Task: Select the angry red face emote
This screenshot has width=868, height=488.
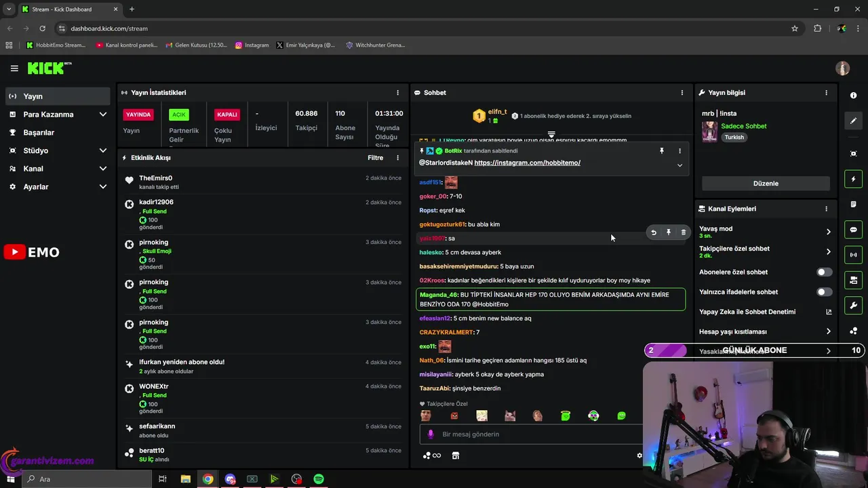Action: [454, 415]
